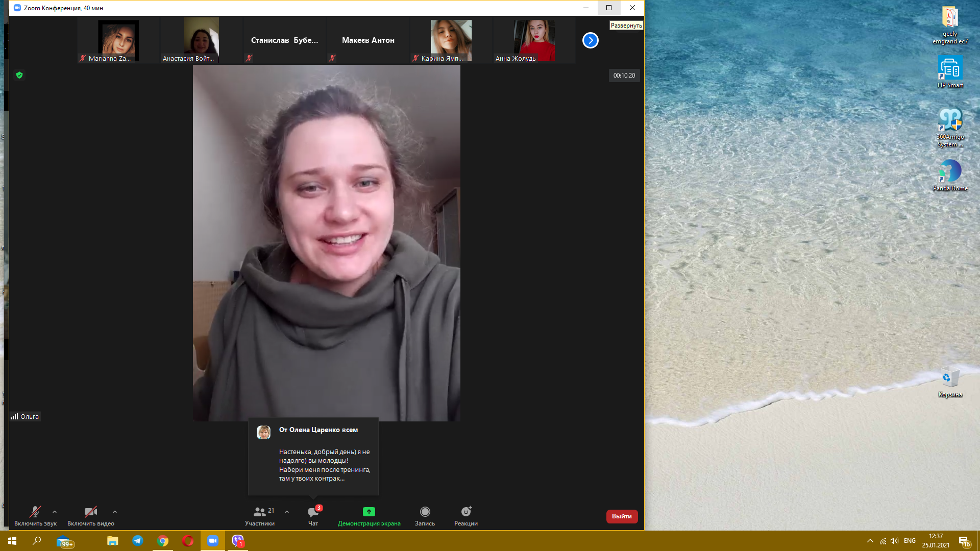980x551 pixels.
Task: Open Viber from the taskbar
Action: tap(238, 541)
